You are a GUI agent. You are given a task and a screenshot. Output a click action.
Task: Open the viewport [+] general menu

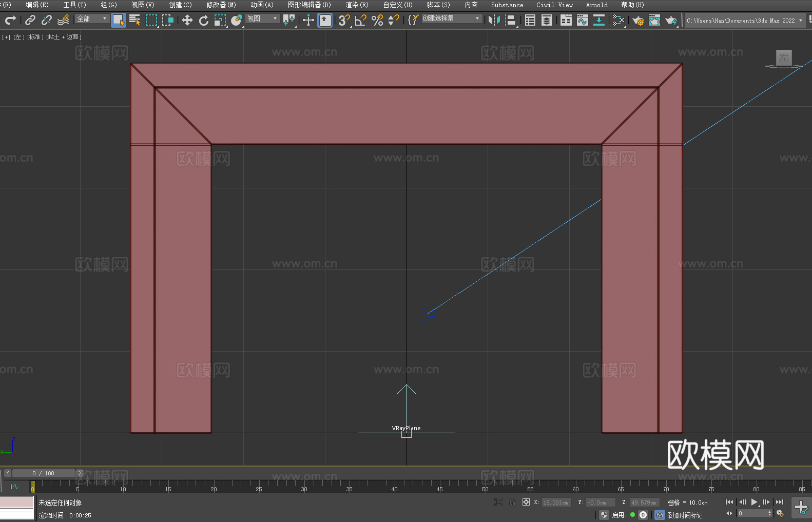point(6,37)
